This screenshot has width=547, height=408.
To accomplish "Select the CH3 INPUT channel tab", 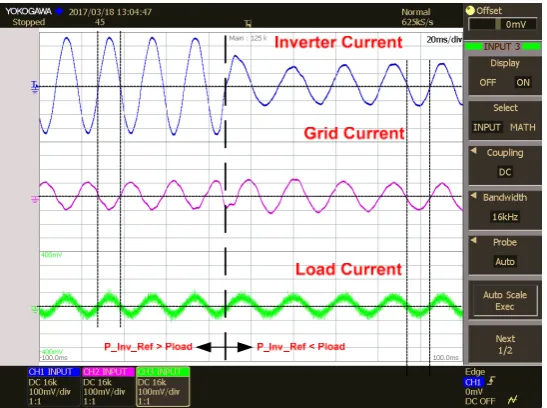I will click(x=163, y=372).
